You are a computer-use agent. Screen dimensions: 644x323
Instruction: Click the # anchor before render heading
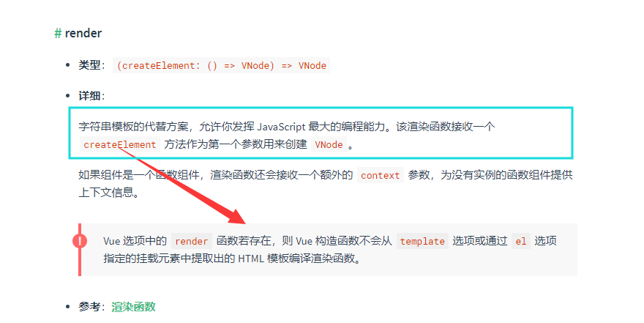point(58,33)
